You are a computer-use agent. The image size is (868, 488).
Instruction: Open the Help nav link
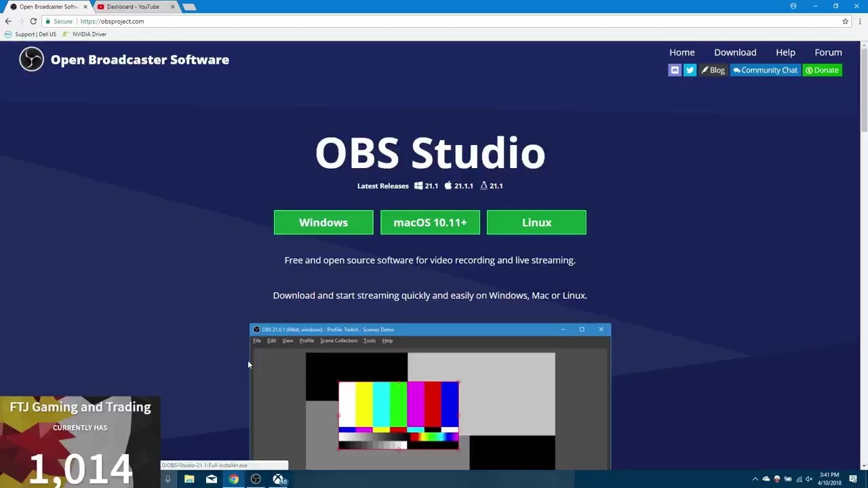pos(785,52)
